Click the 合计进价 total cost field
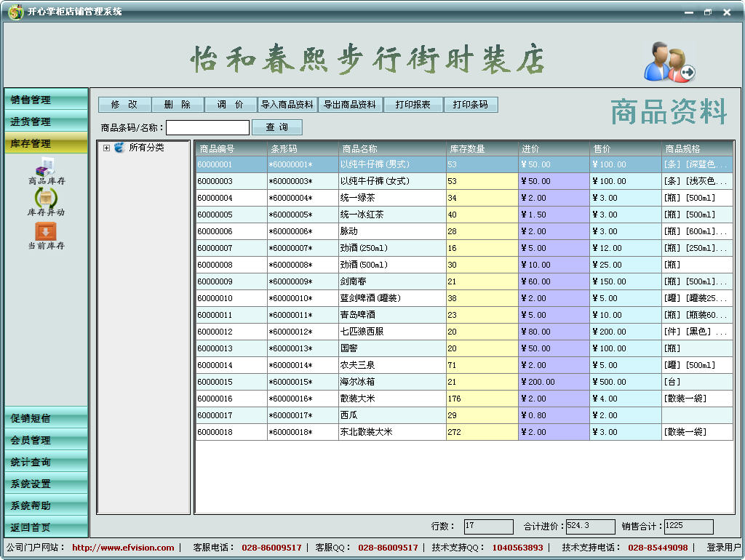The height and width of the screenshot is (560, 745). (x=591, y=527)
